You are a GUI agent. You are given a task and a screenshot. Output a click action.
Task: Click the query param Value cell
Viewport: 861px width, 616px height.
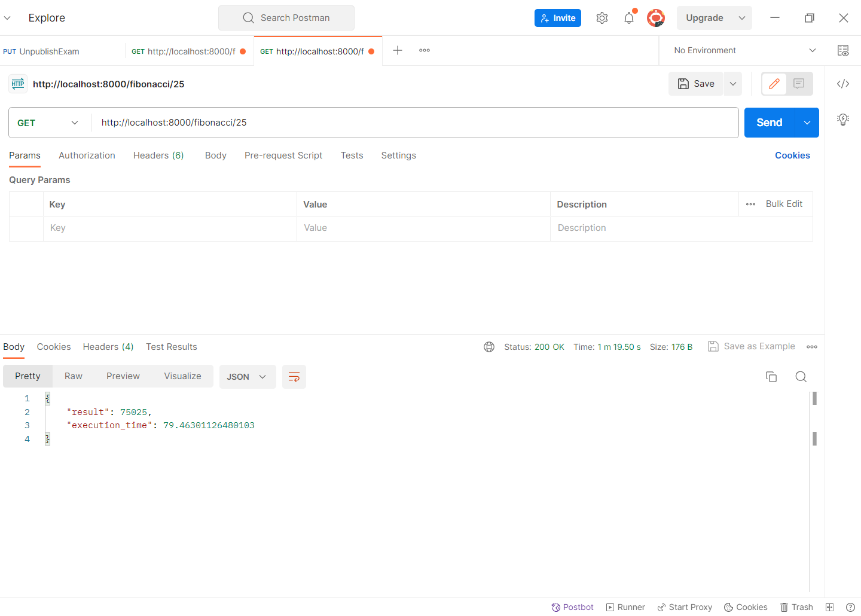423,228
